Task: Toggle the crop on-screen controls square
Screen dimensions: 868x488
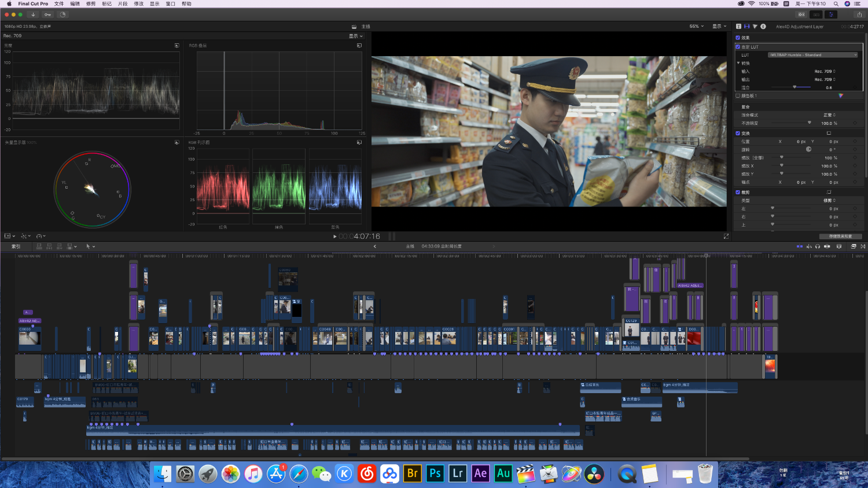Action: pyautogui.click(x=829, y=193)
